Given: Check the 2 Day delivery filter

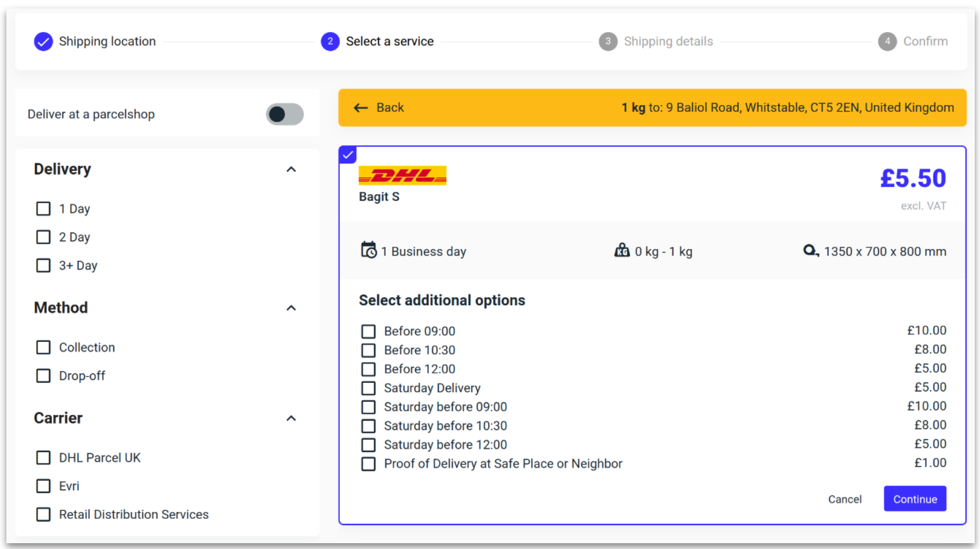Looking at the screenshot, I should pyautogui.click(x=43, y=237).
